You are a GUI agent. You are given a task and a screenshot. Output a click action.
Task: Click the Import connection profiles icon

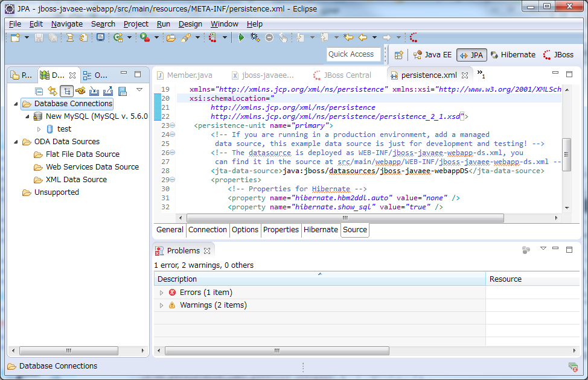(x=94, y=91)
